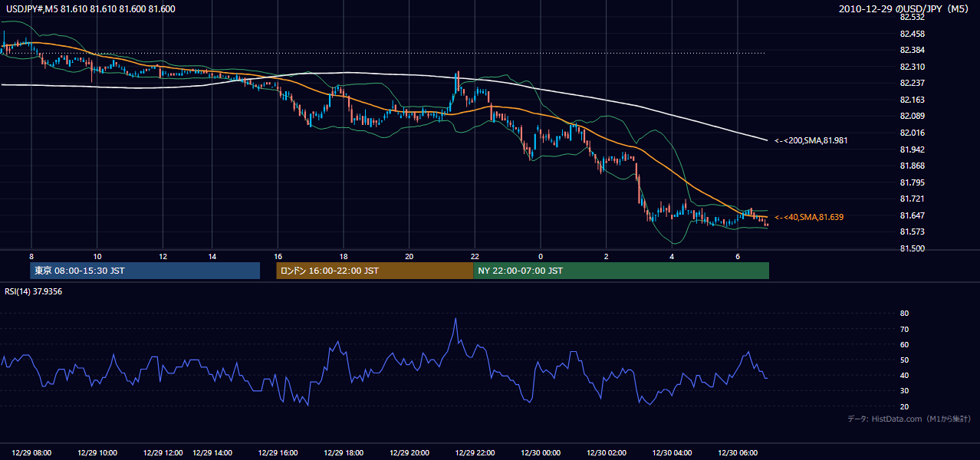Click price axis value 82.384
This screenshot has width=980, height=460.
[x=913, y=50]
